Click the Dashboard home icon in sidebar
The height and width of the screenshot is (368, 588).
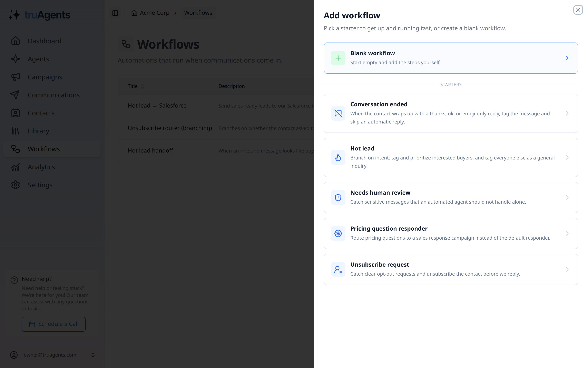tap(16, 41)
